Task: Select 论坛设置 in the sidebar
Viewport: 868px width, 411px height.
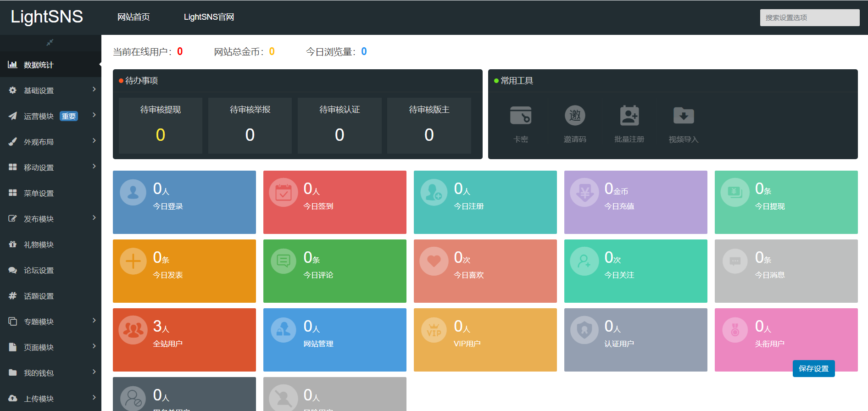Action: 50,270
